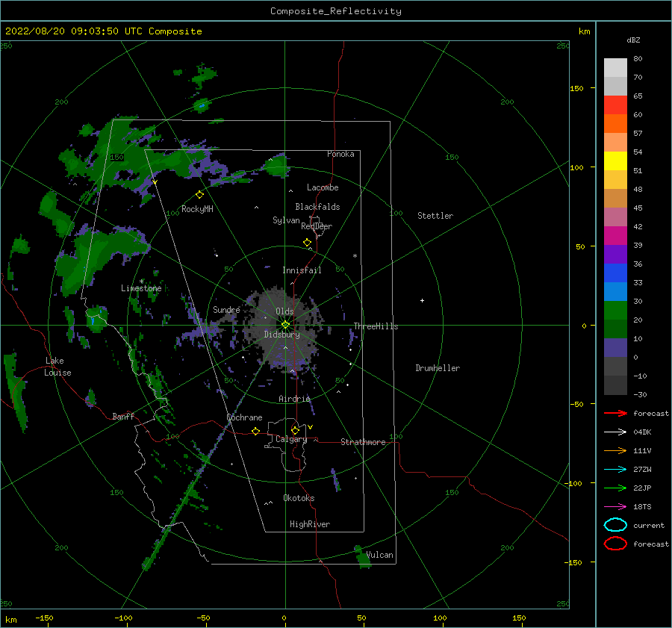Pick the light gray 70-80 dBZ swatch
Screen dimensions: 672x628
615,68
